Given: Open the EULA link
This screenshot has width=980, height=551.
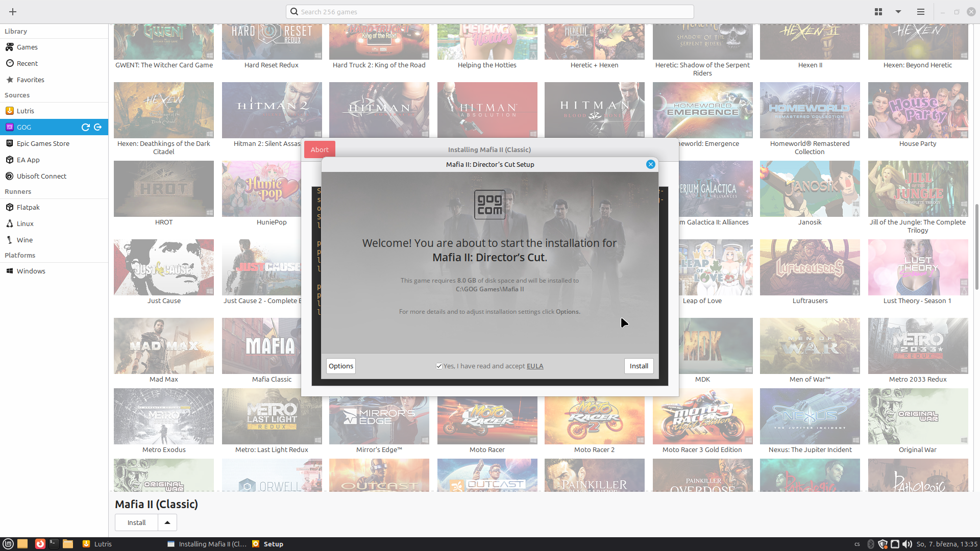Looking at the screenshot, I should 535,366.
